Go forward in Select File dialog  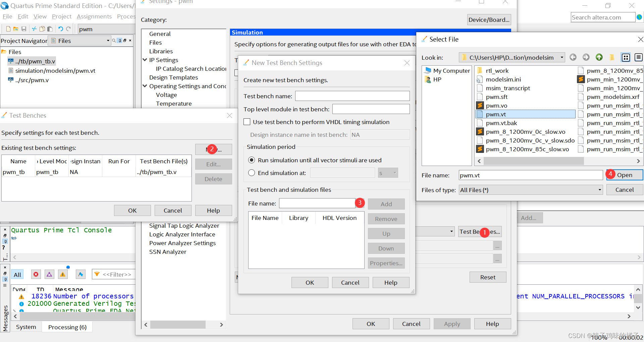click(586, 57)
